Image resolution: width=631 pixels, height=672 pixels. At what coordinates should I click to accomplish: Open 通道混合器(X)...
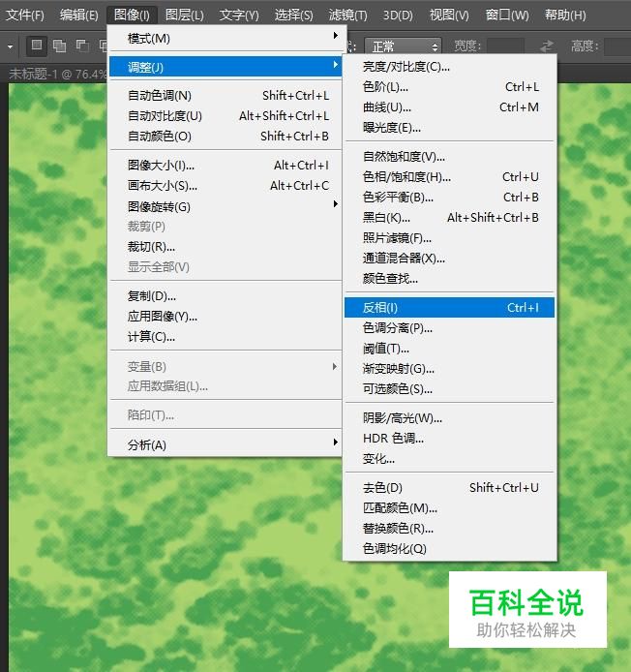(x=449, y=258)
